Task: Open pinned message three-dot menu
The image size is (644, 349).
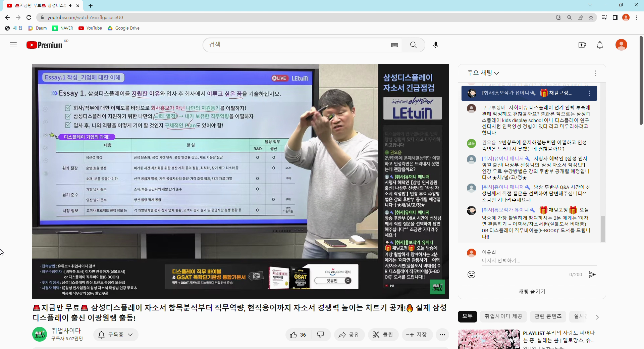Action: pos(590,93)
